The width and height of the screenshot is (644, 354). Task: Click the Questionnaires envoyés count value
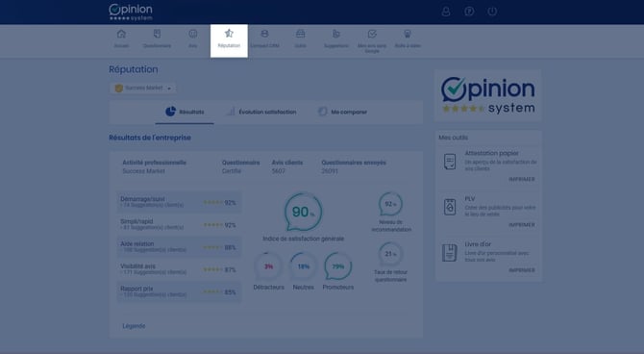[x=330, y=171]
